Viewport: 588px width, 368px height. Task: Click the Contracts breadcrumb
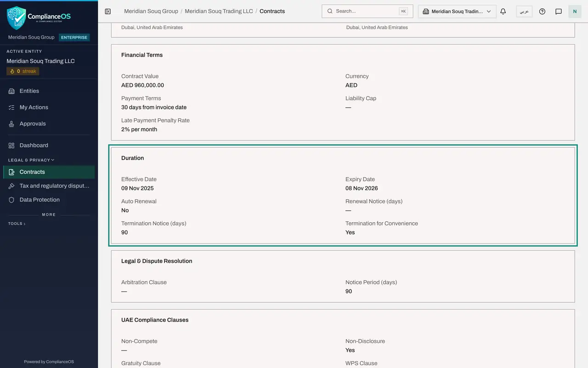[272, 11]
